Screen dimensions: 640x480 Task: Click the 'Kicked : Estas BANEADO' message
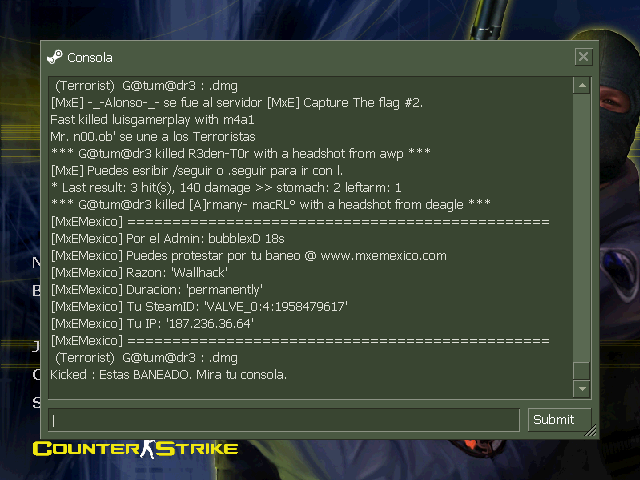[169, 375]
